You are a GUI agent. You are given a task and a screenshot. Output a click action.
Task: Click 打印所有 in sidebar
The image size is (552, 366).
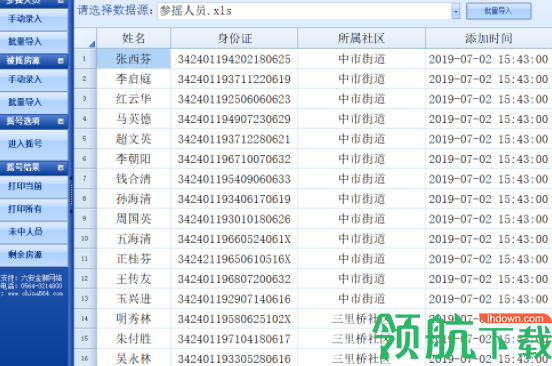(34, 209)
